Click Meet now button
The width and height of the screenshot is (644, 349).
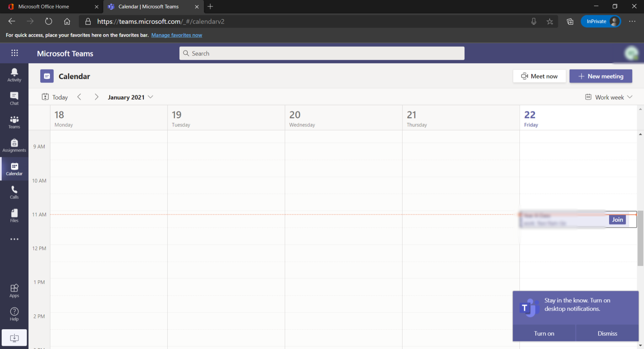click(x=539, y=76)
